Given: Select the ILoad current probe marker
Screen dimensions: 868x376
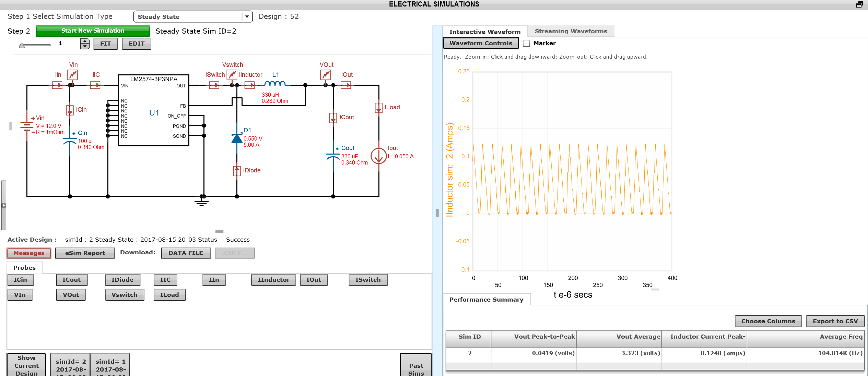Looking at the screenshot, I should (379, 108).
